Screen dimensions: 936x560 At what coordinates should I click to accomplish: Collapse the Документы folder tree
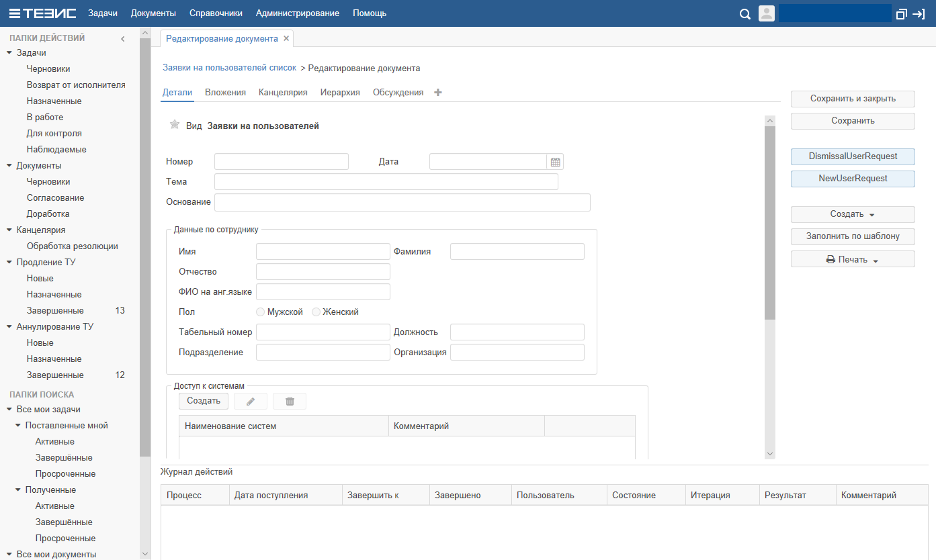click(9, 165)
